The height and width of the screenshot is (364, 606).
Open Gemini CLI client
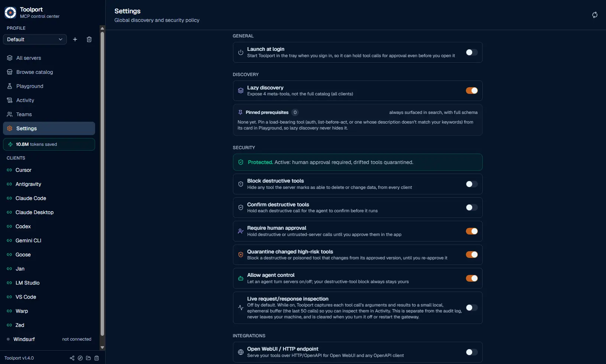49,240
